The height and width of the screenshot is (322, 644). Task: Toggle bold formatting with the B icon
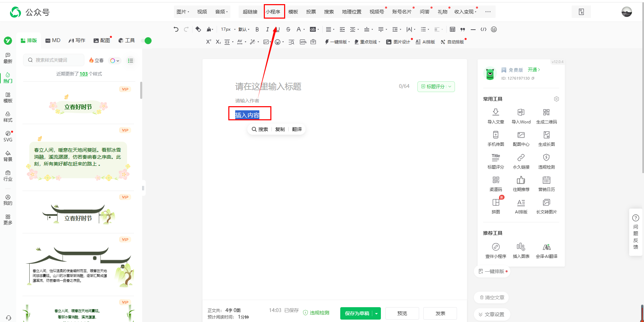pyautogui.click(x=257, y=29)
